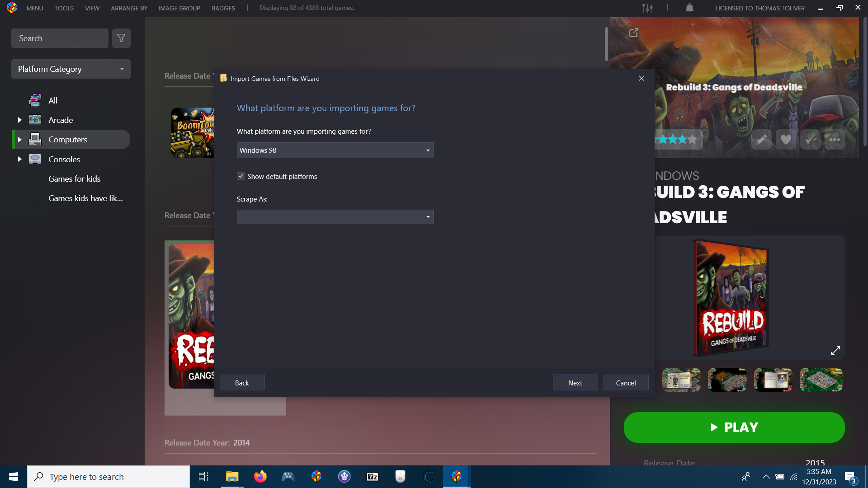Open the VIEW menu

92,8
